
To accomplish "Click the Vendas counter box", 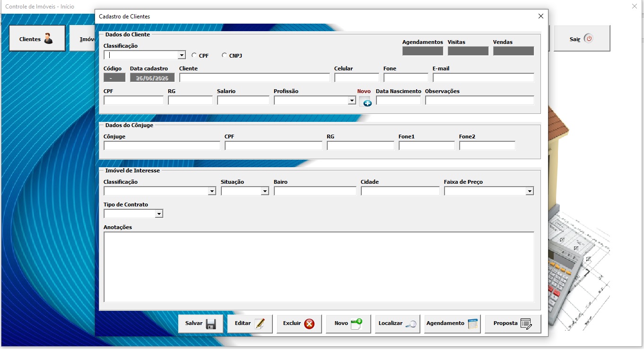I will 513,51.
